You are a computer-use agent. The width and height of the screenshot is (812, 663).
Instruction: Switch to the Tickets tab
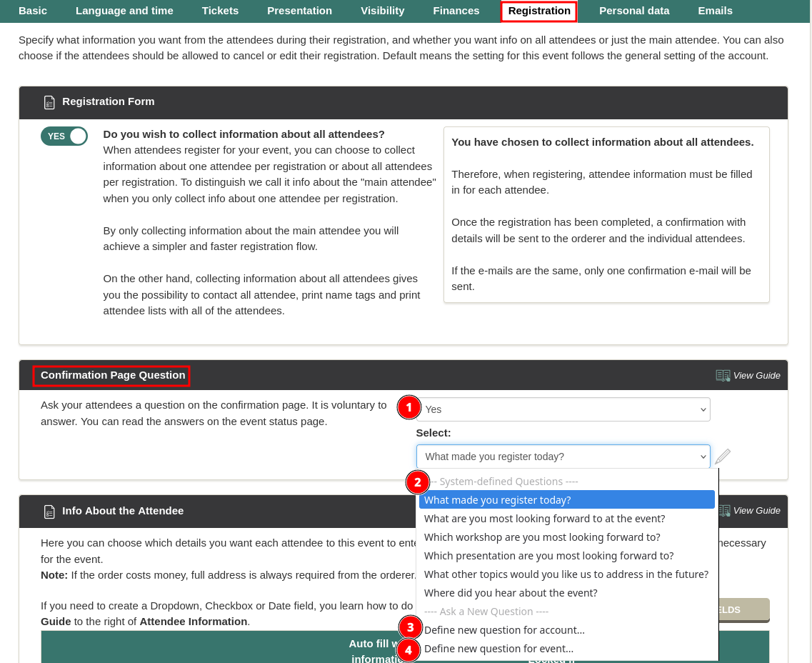coord(220,11)
